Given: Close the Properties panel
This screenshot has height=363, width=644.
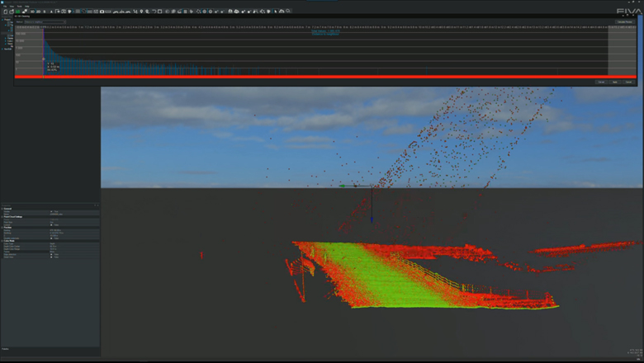Looking at the screenshot, I should pos(97,205).
